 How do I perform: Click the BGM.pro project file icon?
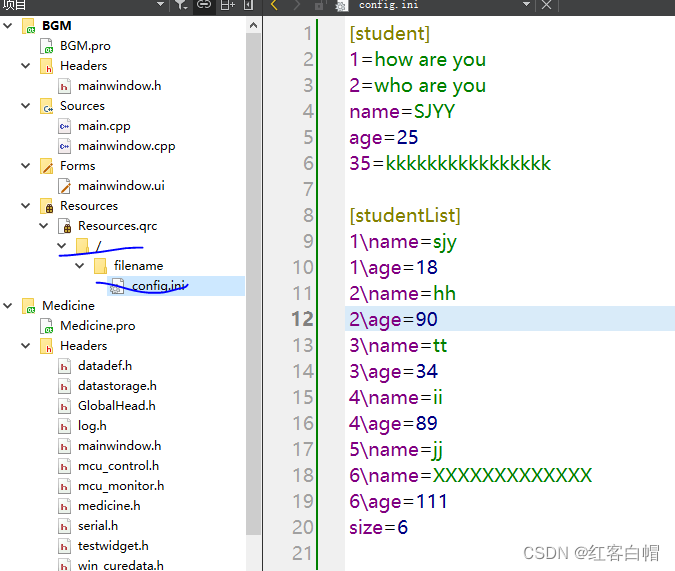click(x=47, y=46)
